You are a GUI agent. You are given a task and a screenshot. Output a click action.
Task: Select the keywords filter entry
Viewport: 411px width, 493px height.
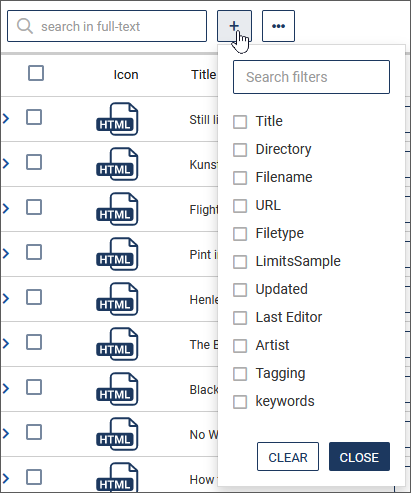pos(274,401)
